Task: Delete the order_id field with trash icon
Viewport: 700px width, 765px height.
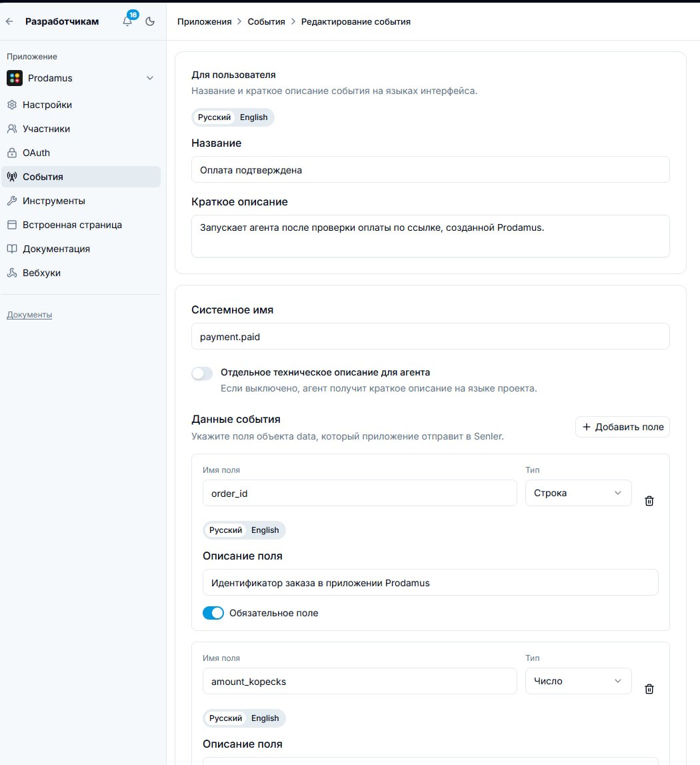Action: tap(649, 501)
